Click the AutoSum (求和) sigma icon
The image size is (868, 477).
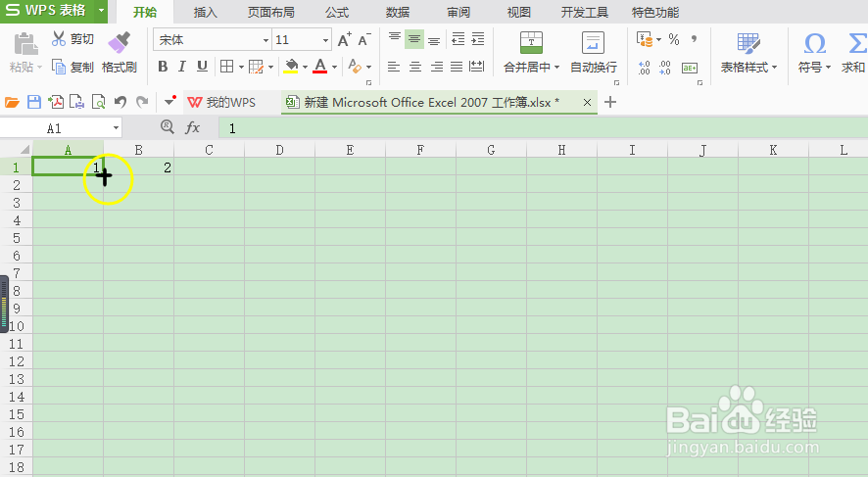click(857, 43)
